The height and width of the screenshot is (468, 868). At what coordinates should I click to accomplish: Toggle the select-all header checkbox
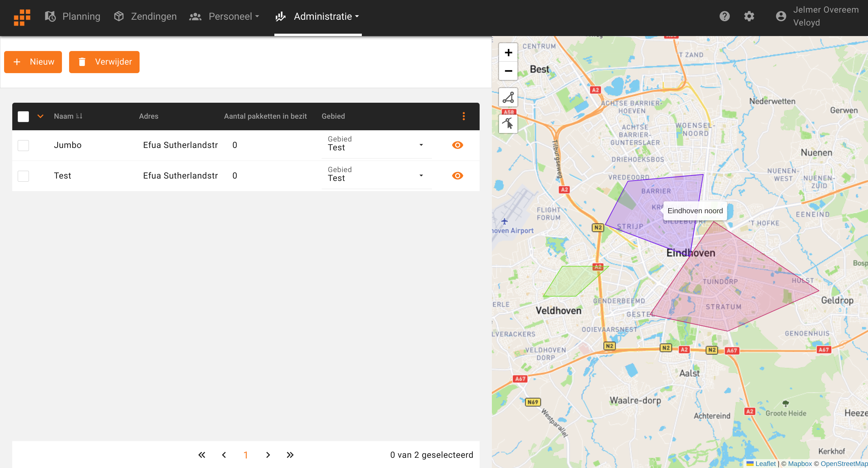pyautogui.click(x=23, y=116)
